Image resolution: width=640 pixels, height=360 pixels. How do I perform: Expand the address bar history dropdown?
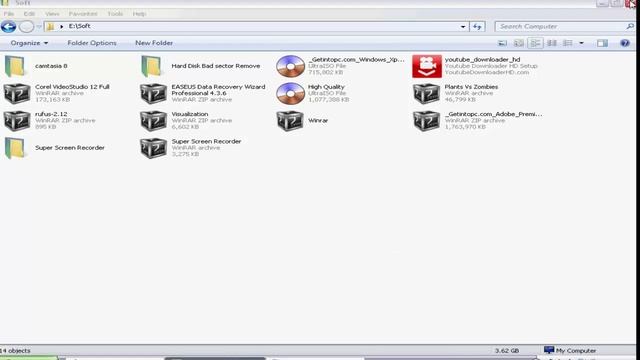pos(463,27)
